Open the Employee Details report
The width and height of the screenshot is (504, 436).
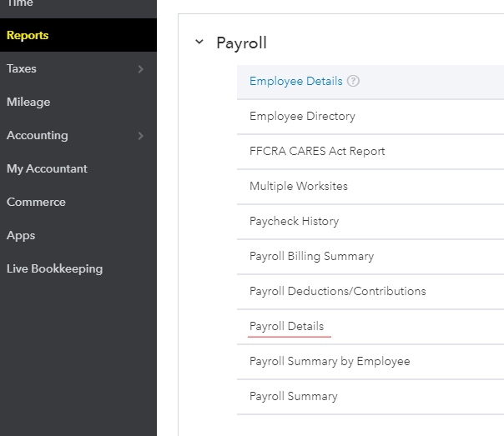[295, 82]
